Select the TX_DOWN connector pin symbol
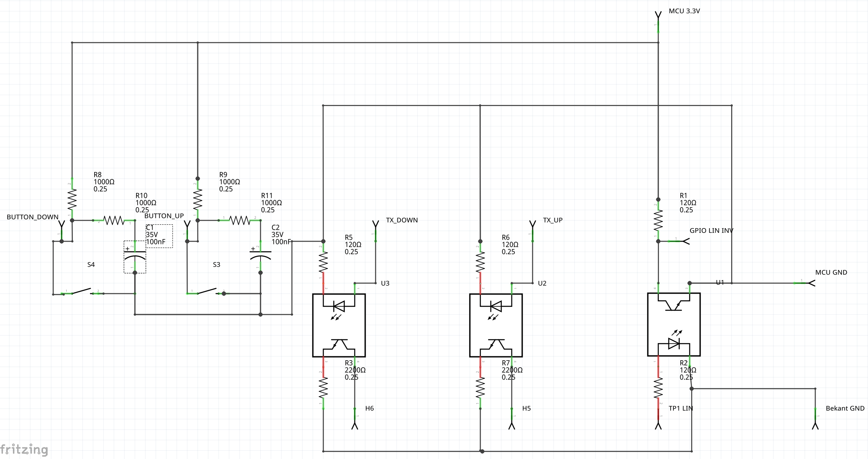This screenshot has height=459, width=868. 376,231
